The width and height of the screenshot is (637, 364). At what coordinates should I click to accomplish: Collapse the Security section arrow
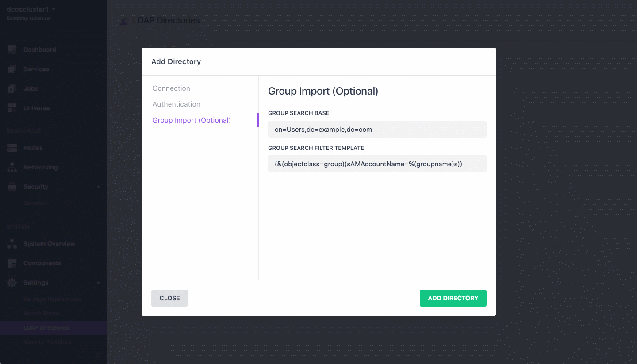point(98,187)
